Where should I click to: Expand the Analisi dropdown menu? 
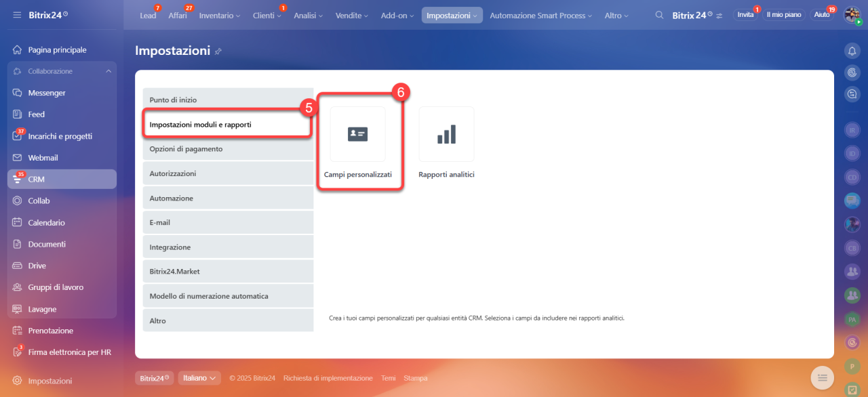[309, 15]
